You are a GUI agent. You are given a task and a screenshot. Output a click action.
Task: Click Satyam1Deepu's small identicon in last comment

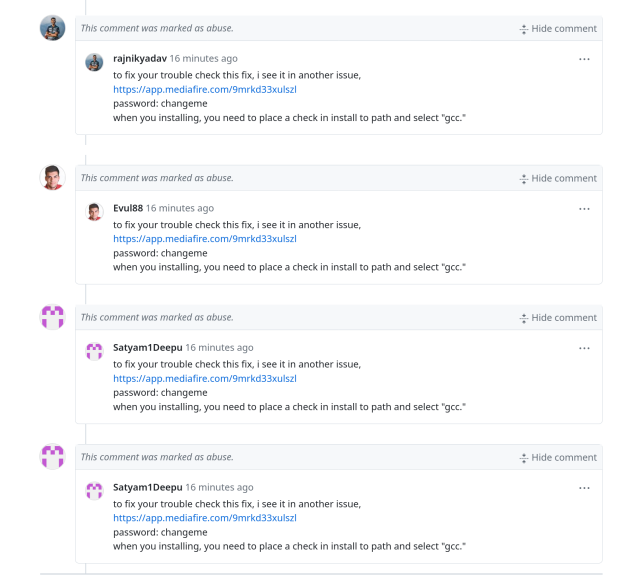[94, 490]
